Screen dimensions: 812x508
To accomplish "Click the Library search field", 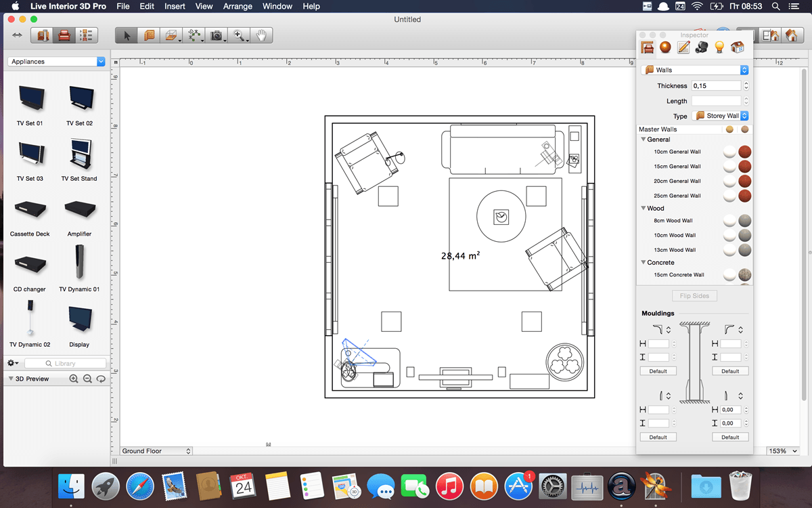I will click(66, 364).
